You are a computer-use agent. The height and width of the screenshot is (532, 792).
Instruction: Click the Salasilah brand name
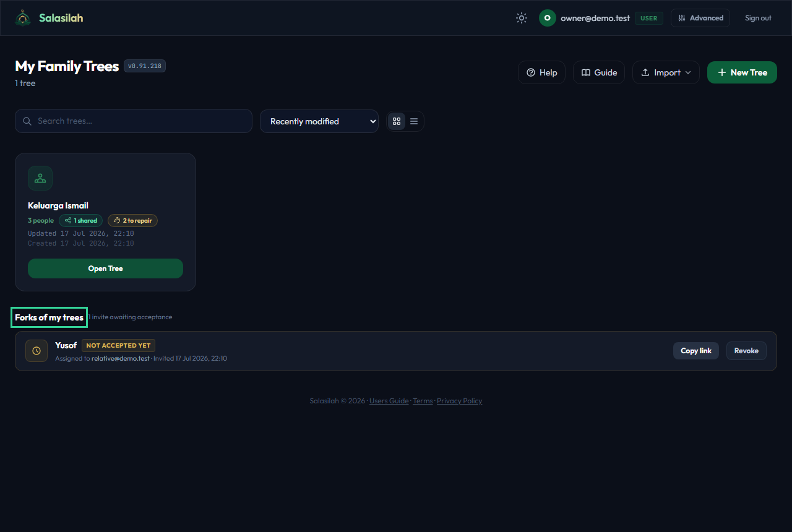coord(61,18)
